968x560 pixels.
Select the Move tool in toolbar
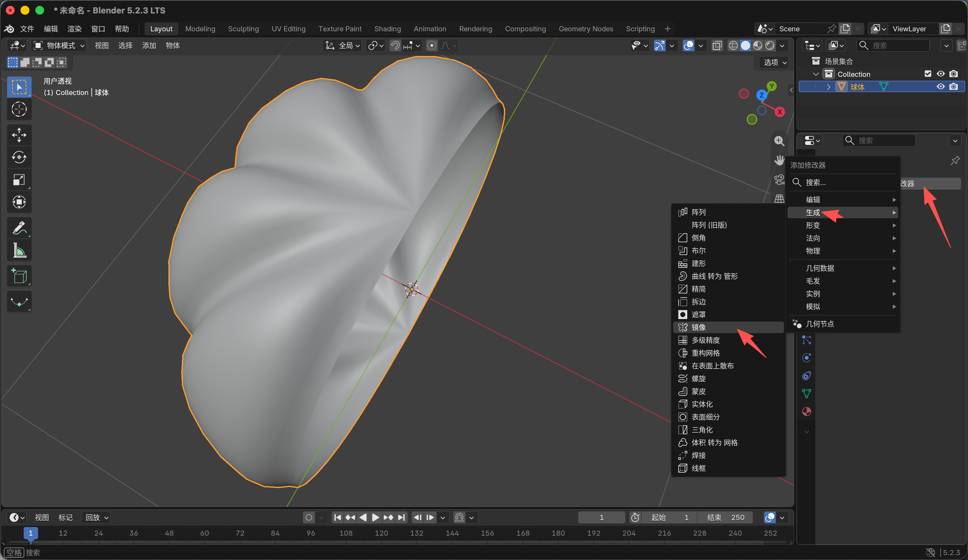point(19,135)
